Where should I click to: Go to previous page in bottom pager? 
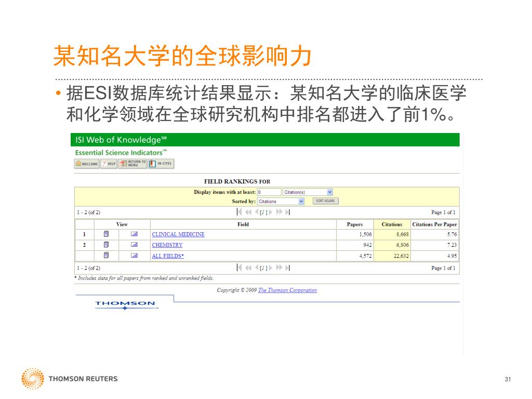point(257,268)
